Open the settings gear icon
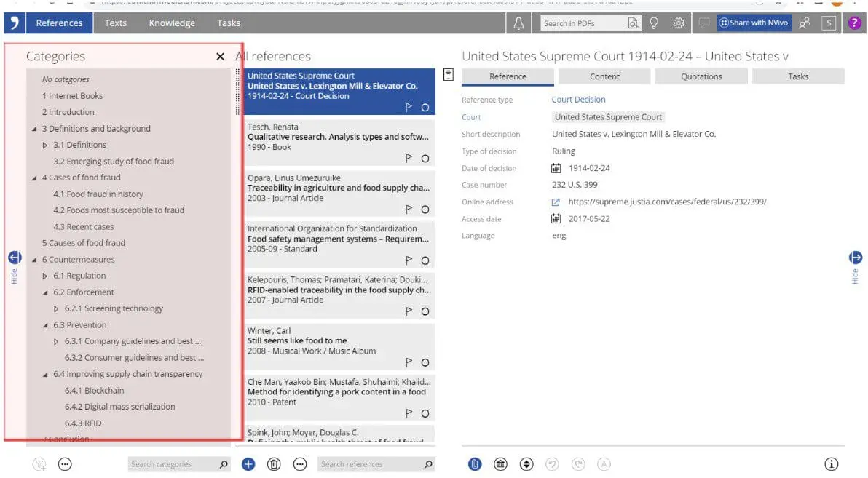This screenshot has width=868, height=478. pos(679,23)
